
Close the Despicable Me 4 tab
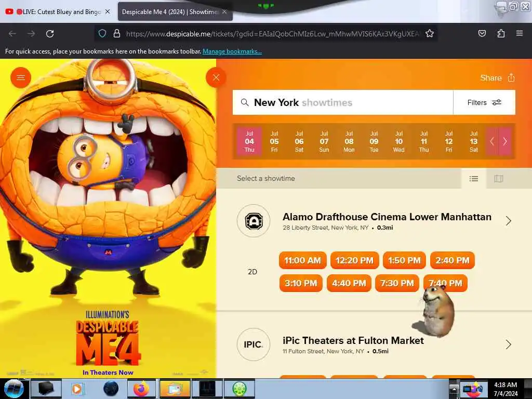coord(224,11)
